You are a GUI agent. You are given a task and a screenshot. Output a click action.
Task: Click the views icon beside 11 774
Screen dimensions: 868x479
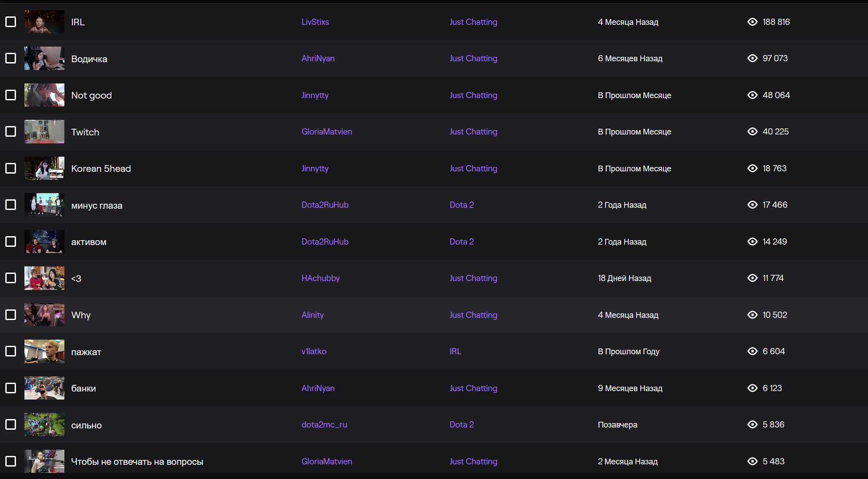click(752, 278)
